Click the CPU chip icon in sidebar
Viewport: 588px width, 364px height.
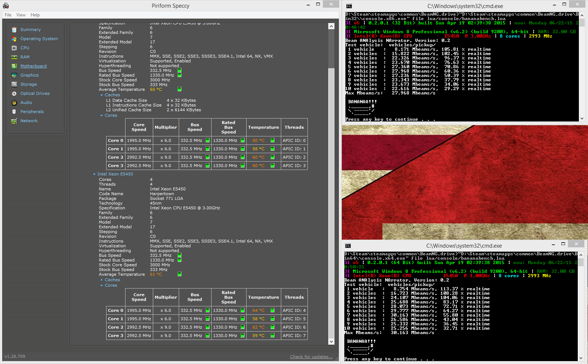click(x=14, y=48)
